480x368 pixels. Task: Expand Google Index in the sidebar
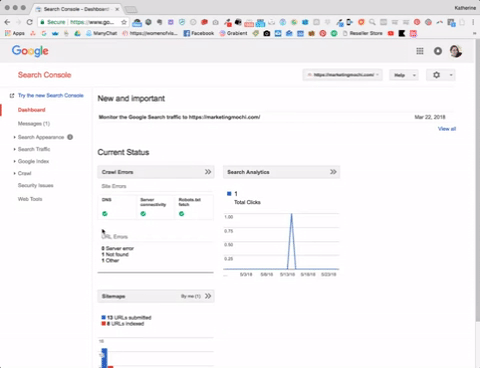coord(33,161)
